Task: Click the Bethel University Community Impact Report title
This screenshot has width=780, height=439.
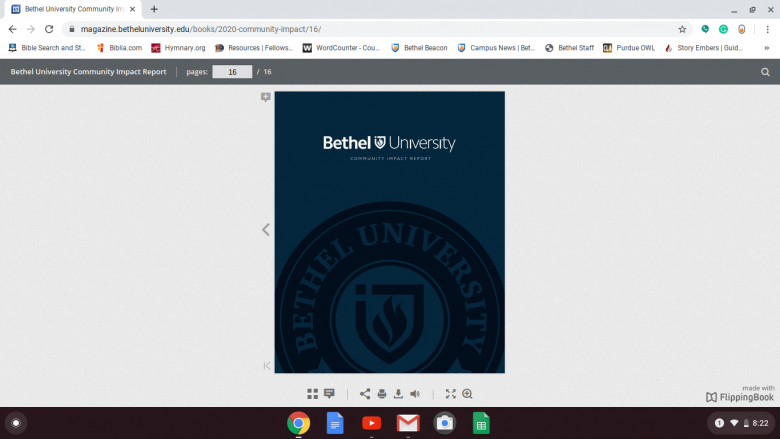Action: pos(89,72)
